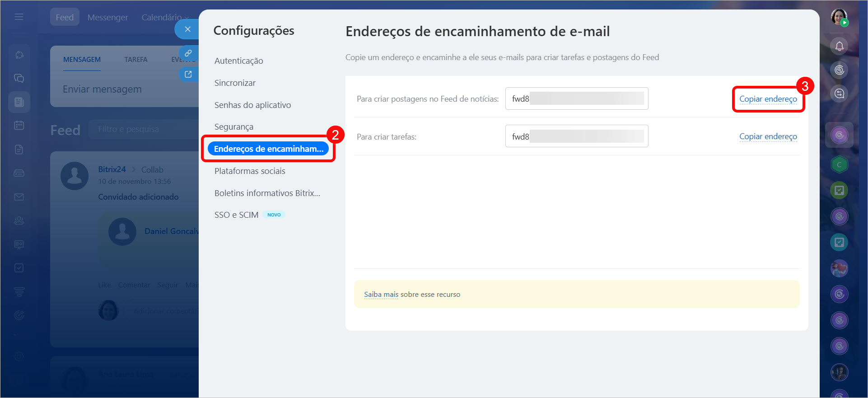The height and width of the screenshot is (398, 868).
Task: Open SSO e SCIM settings
Action: [236, 215]
